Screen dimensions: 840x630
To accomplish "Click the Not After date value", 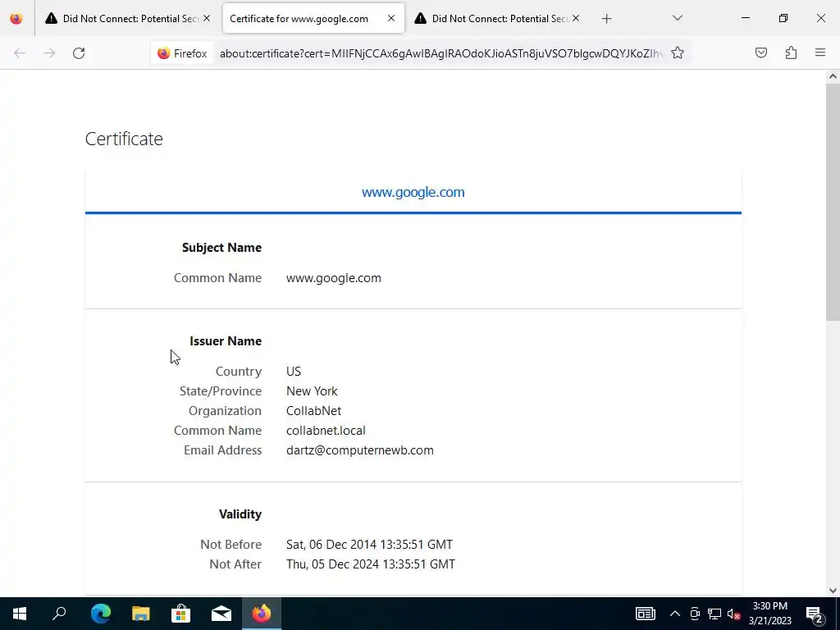I will pyautogui.click(x=370, y=564).
